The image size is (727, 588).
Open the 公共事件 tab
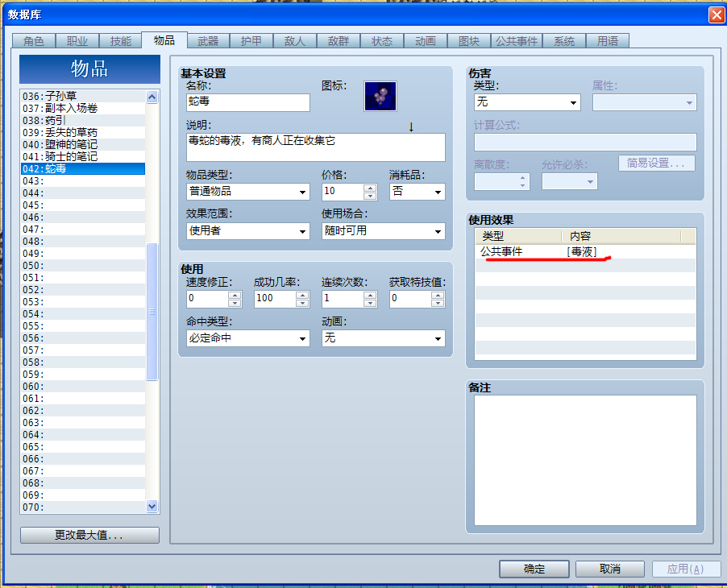517,41
